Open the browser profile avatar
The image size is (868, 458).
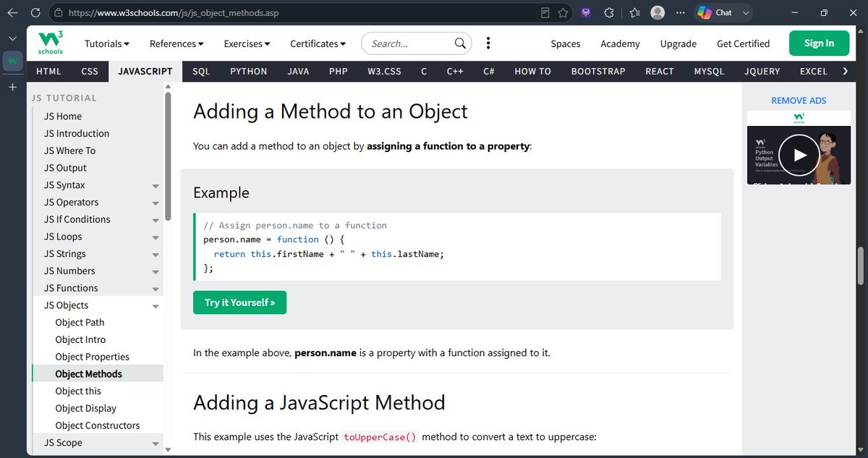pos(658,12)
